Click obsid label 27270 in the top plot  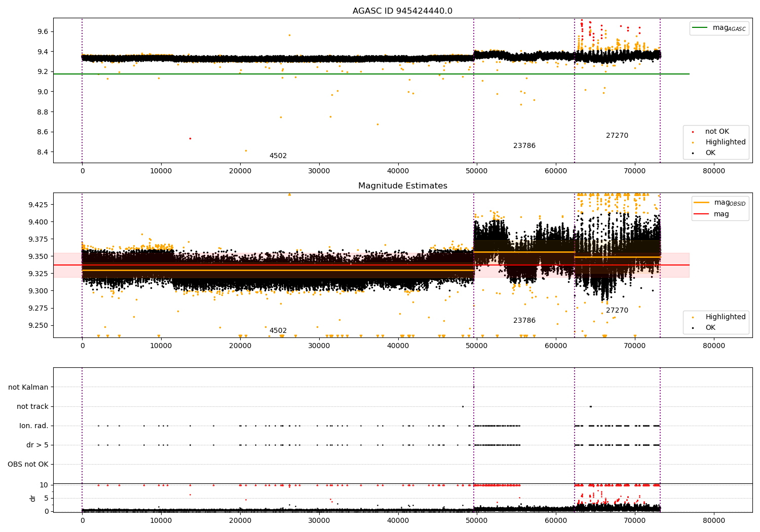(617, 136)
